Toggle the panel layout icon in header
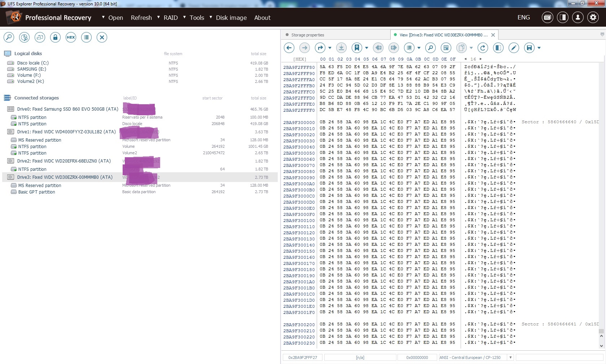The height and width of the screenshot is (364, 606). point(563,17)
